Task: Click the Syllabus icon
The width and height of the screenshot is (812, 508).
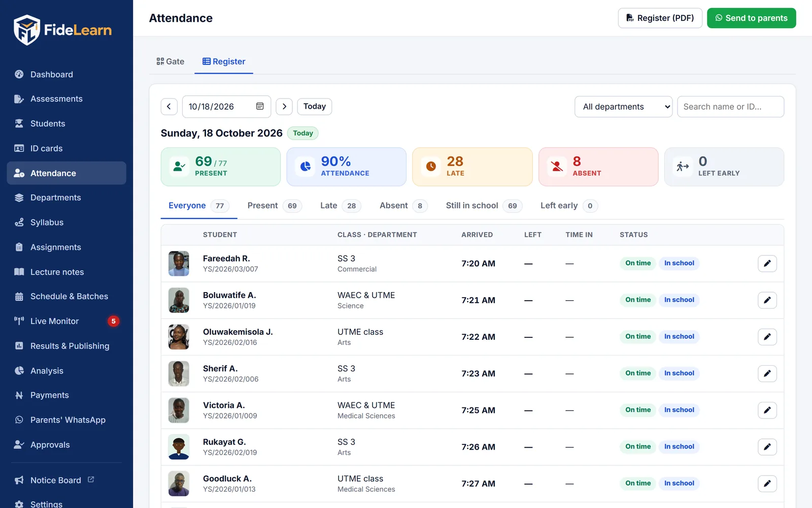Action: pyautogui.click(x=19, y=223)
